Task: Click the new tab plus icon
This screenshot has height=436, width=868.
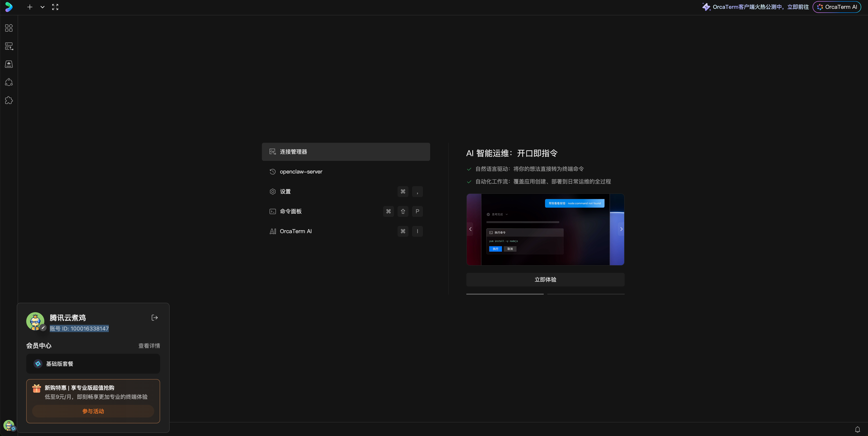Action: click(30, 7)
